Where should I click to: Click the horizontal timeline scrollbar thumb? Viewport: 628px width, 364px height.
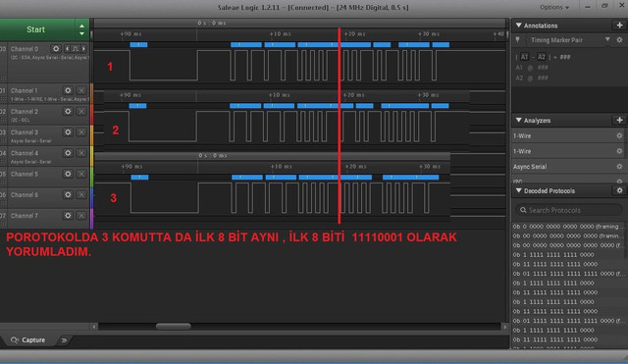tap(174, 327)
